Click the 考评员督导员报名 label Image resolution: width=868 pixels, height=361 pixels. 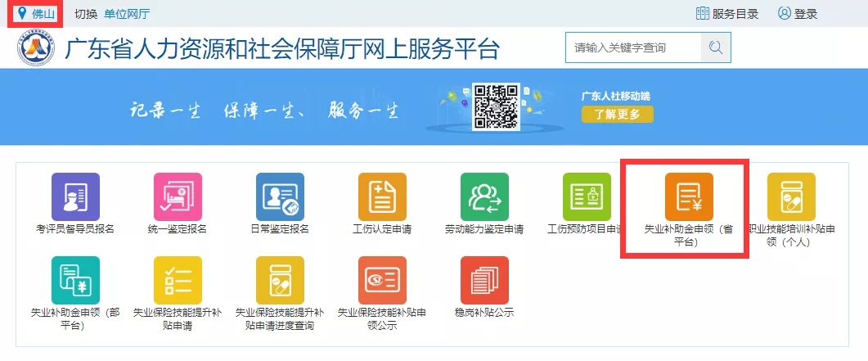pos(75,228)
